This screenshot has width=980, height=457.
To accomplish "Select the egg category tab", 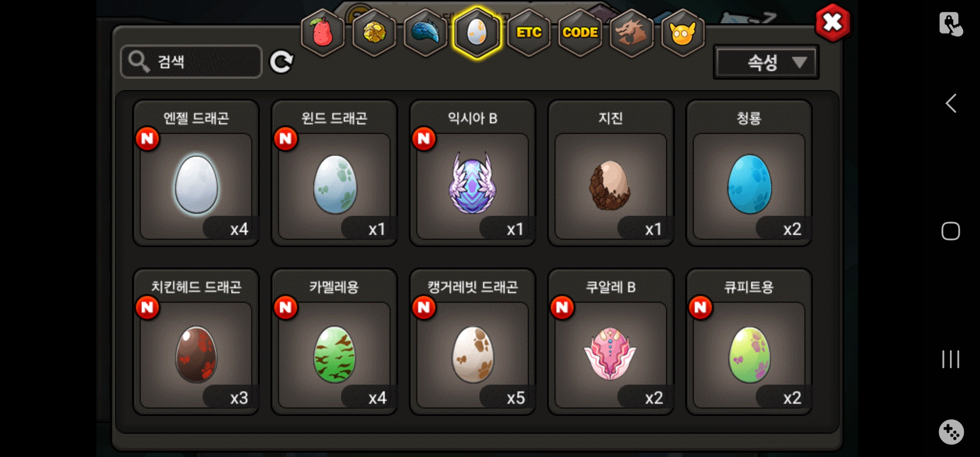I will click(477, 33).
